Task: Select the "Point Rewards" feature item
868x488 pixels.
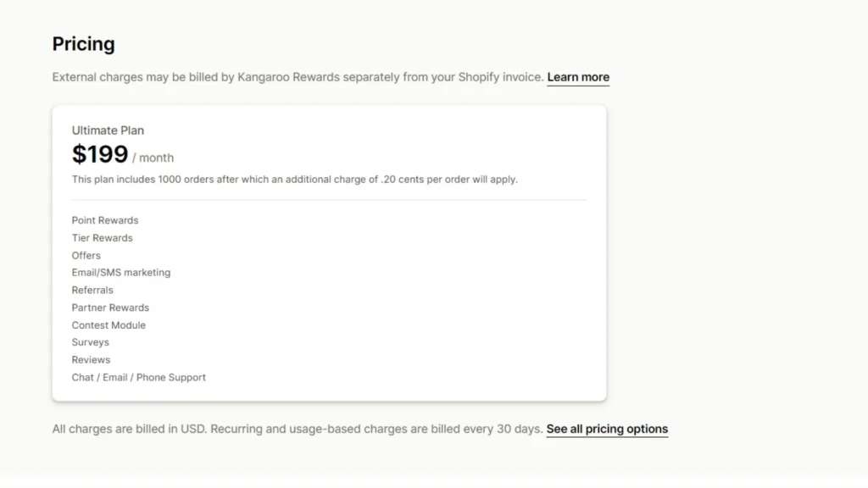Action: pos(104,220)
